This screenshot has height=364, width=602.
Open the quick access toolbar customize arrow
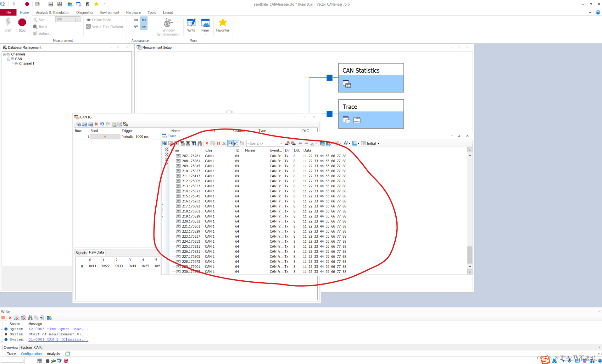pyautogui.click(x=105, y=4)
